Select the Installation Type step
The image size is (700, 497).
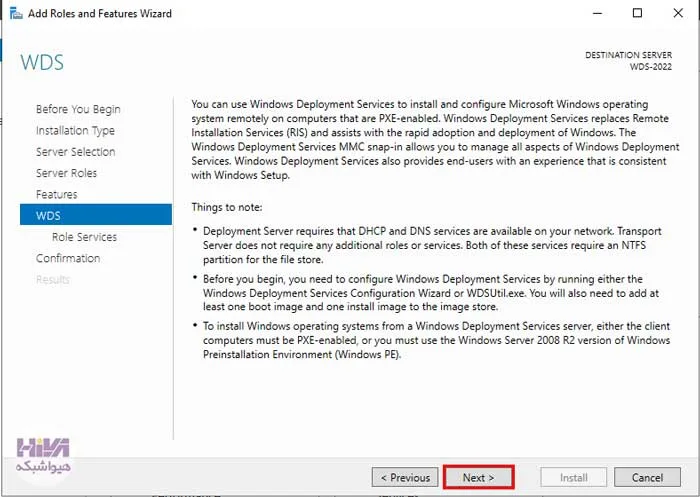[x=75, y=130]
